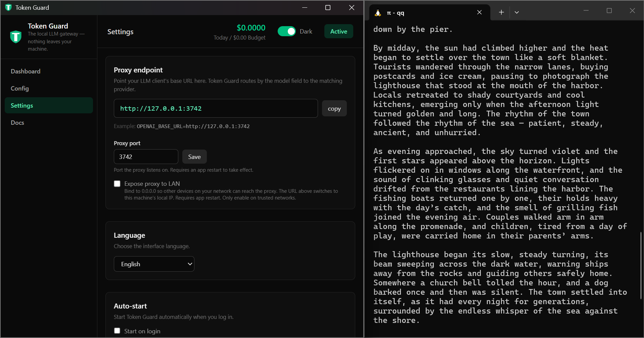The width and height of the screenshot is (644, 338).
Task: Close the terminal tab π - qq
Action: coord(479,12)
